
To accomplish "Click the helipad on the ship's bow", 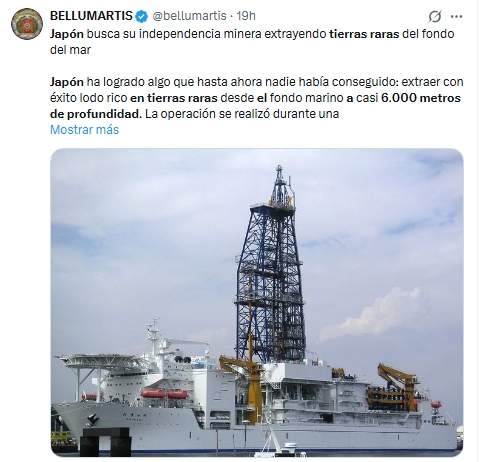I will click(100, 361).
